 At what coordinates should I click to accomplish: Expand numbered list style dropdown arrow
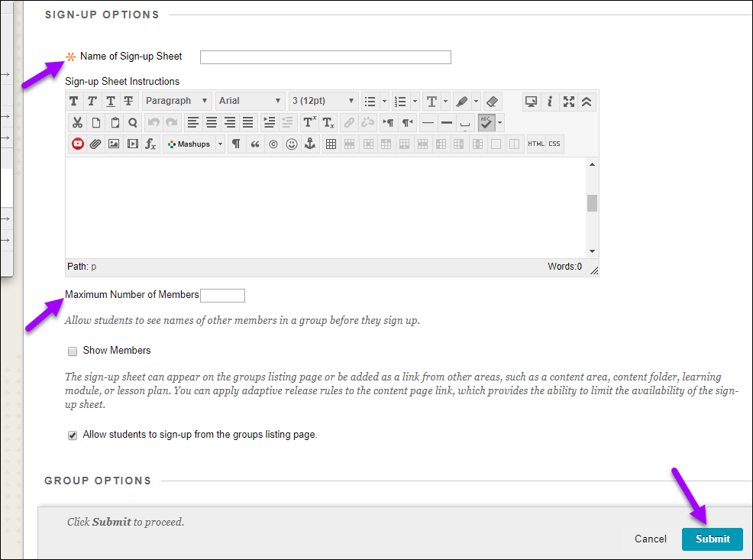(x=415, y=102)
